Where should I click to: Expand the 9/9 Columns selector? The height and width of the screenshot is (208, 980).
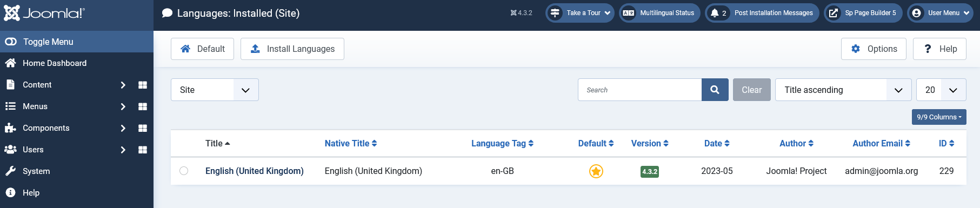point(939,117)
